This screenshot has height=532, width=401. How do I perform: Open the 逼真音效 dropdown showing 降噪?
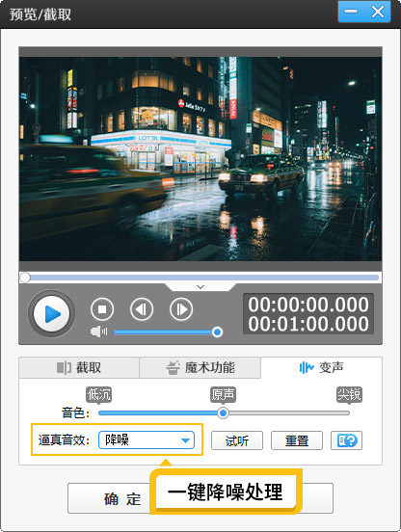147,440
